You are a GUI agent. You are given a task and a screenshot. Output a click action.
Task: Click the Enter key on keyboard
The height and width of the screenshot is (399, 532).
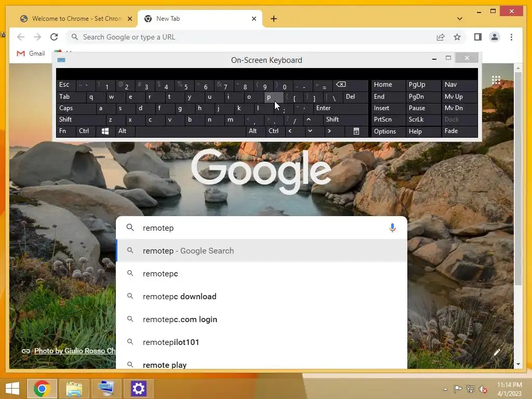[x=341, y=108]
